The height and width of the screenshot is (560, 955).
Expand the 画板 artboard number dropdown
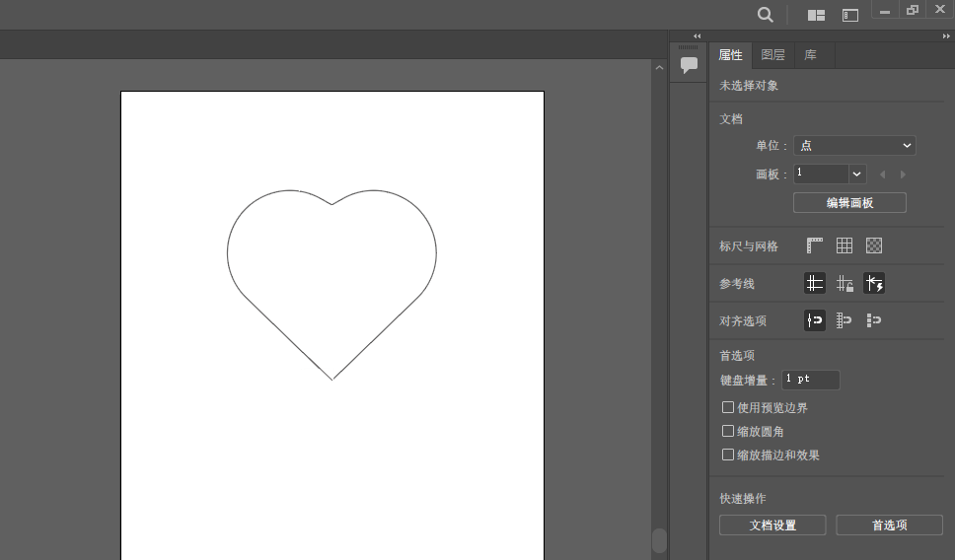856,174
